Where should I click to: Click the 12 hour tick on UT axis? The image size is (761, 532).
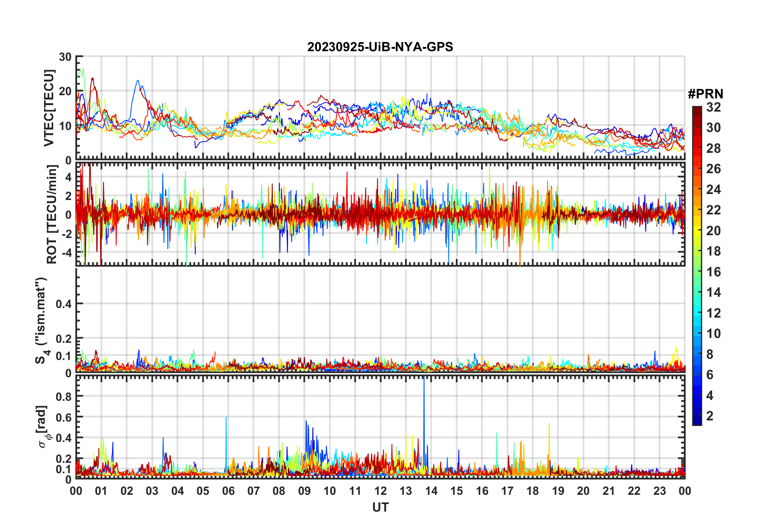[x=380, y=491]
